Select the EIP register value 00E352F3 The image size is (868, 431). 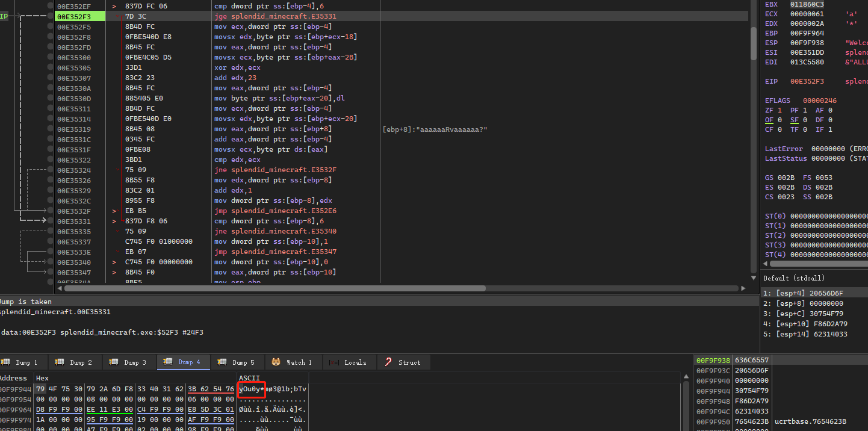pos(807,81)
